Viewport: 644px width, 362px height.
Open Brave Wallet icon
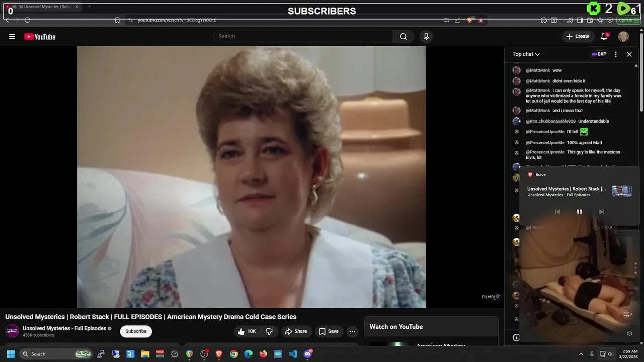(x=590, y=20)
